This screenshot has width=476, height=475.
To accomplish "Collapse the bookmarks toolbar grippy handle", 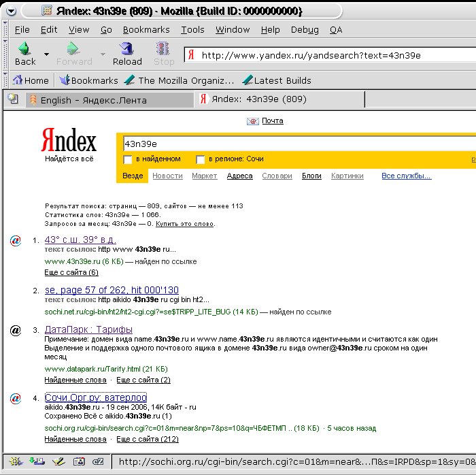I will click(5, 80).
